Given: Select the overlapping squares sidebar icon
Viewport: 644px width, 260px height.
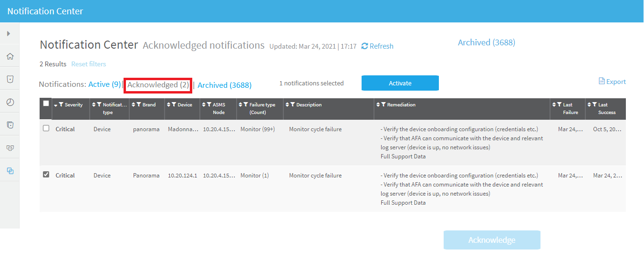Looking at the screenshot, I should 10,171.
